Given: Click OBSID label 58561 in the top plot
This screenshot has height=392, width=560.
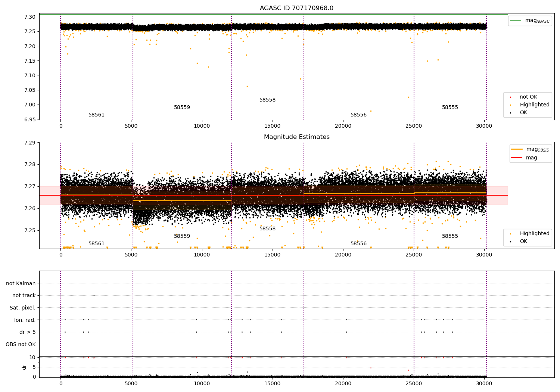Looking at the screenshot, I should 96,115.
